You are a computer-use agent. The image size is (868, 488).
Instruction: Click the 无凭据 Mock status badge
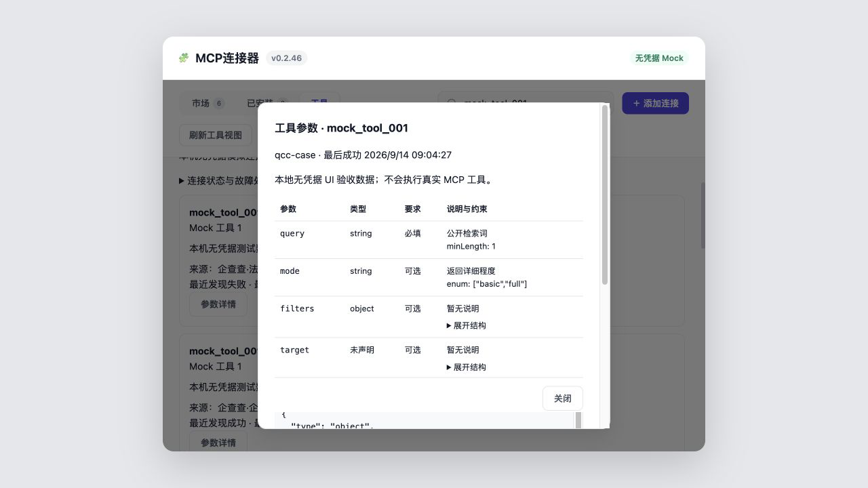pos(659,58)
